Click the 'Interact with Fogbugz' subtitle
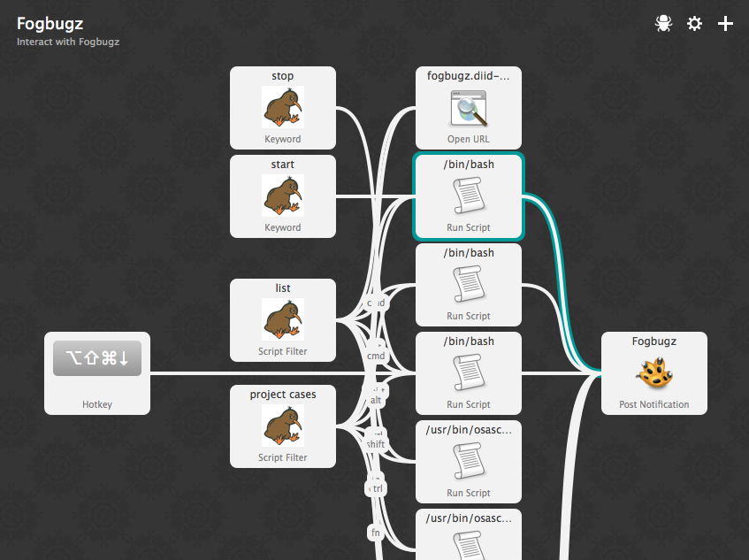Image resolution: width=749 pixels, height=560 pixels. coord(68,42)
